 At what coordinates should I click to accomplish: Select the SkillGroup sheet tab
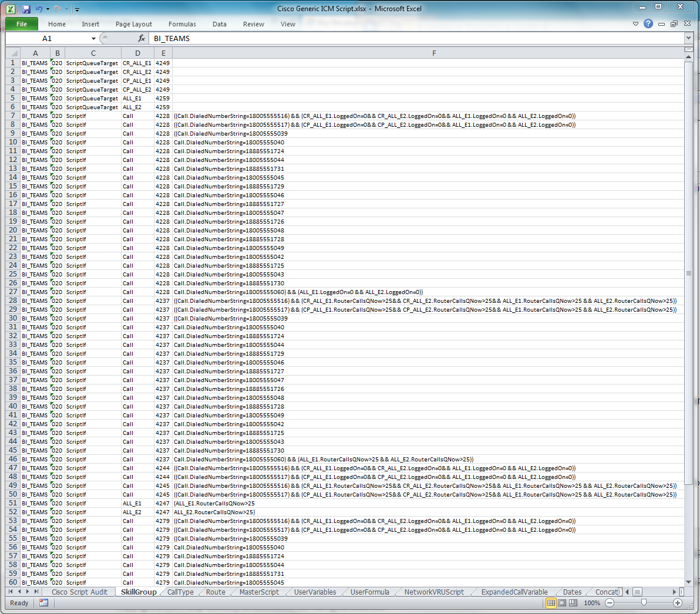point(139,592)
